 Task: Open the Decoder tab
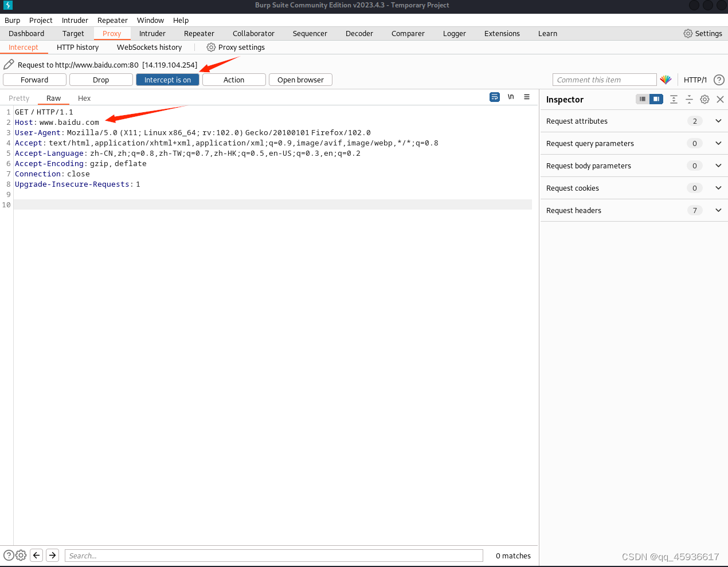coord(359,34)
